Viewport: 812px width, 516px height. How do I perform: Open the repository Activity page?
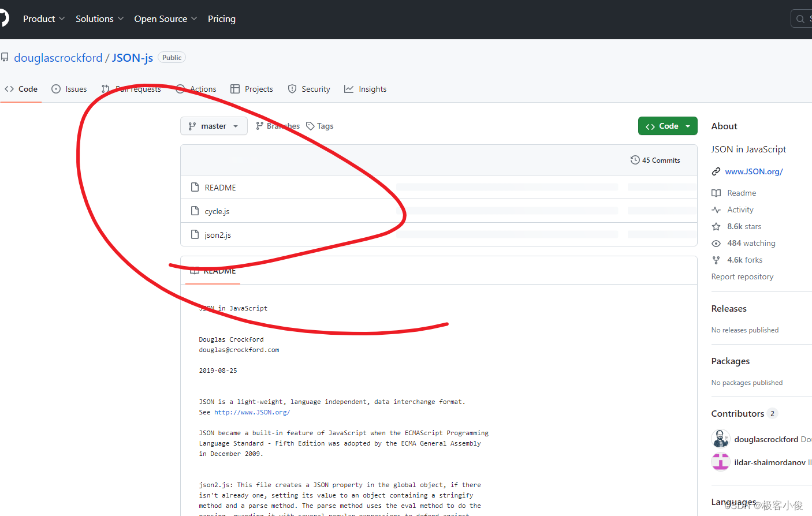740,210
